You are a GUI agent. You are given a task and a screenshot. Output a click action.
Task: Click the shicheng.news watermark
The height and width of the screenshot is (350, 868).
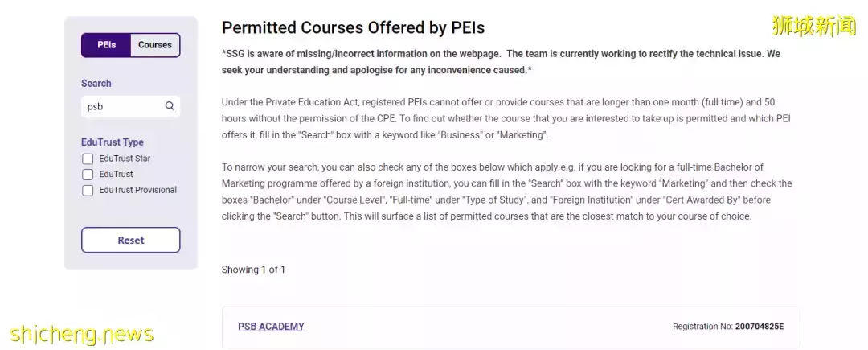81,335
